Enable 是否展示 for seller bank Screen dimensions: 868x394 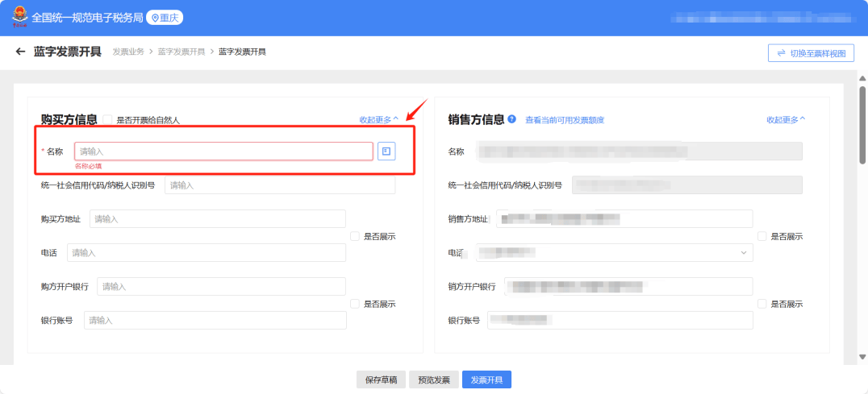coord(762,304)
